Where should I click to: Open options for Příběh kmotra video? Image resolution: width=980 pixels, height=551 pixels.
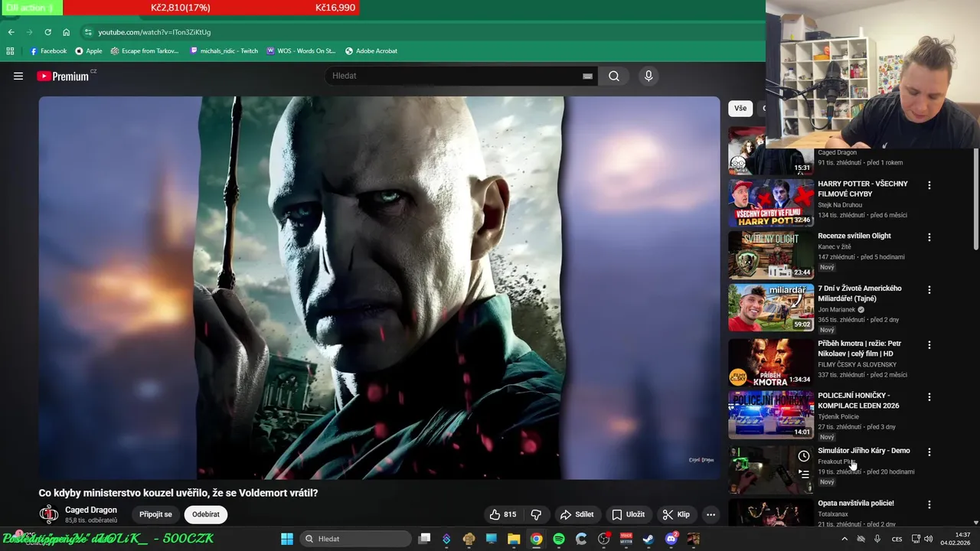pos(929,345)
